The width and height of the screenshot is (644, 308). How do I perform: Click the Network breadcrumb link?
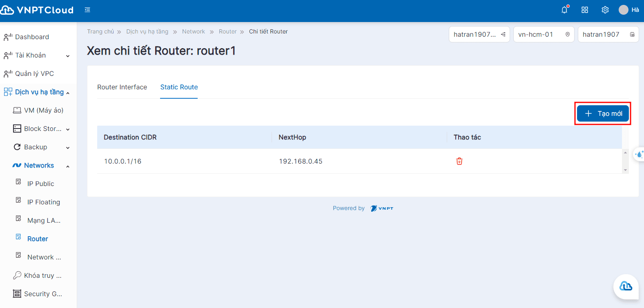point(194,31)
